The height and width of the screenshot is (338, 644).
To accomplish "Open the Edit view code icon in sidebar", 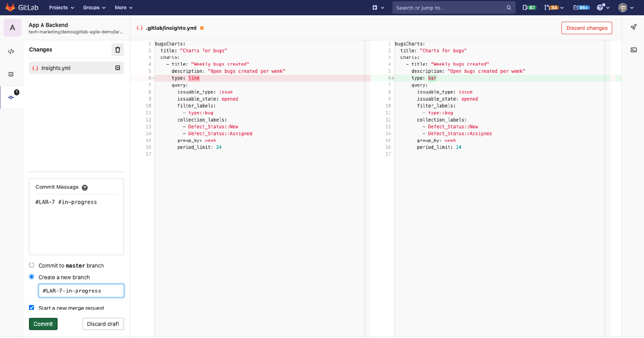I will [x=11, y=52].
